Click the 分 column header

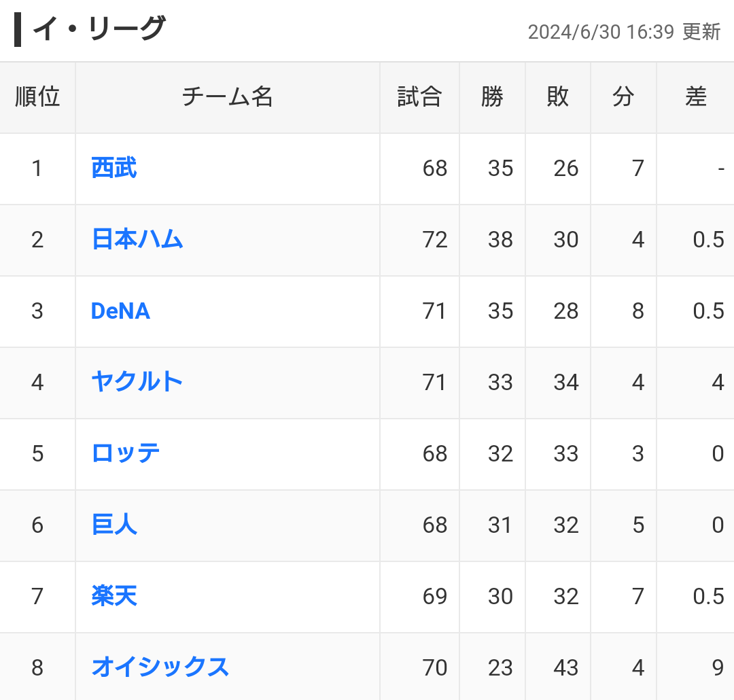pyautogui.click(x=623, y=97)
